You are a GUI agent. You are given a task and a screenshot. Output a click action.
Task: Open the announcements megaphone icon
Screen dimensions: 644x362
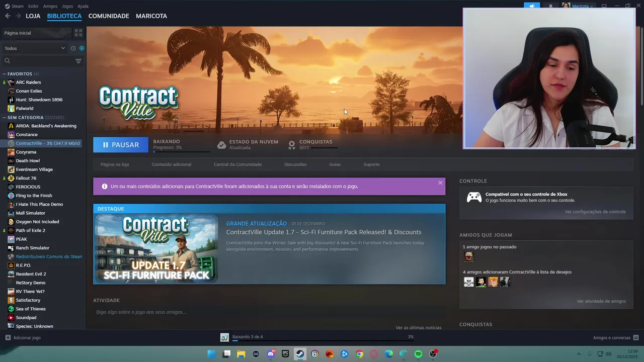point(532,6)
